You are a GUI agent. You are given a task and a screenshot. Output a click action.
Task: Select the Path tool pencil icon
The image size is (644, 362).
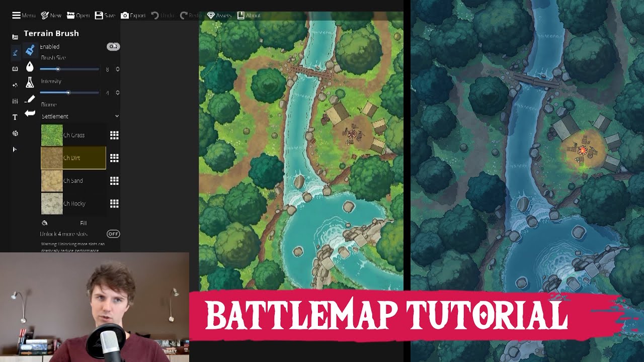(30, 99)
